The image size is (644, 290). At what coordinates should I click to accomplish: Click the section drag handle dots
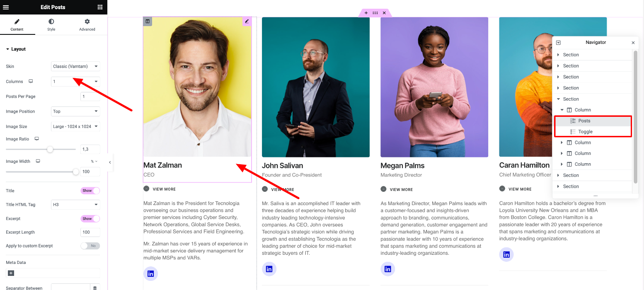click(x=375, y=13)
